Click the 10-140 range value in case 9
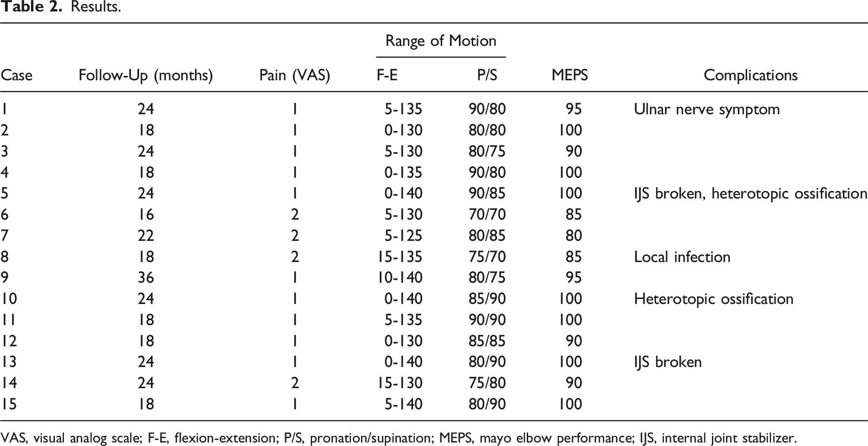This screenshot has height=446, width=868. 399,277
